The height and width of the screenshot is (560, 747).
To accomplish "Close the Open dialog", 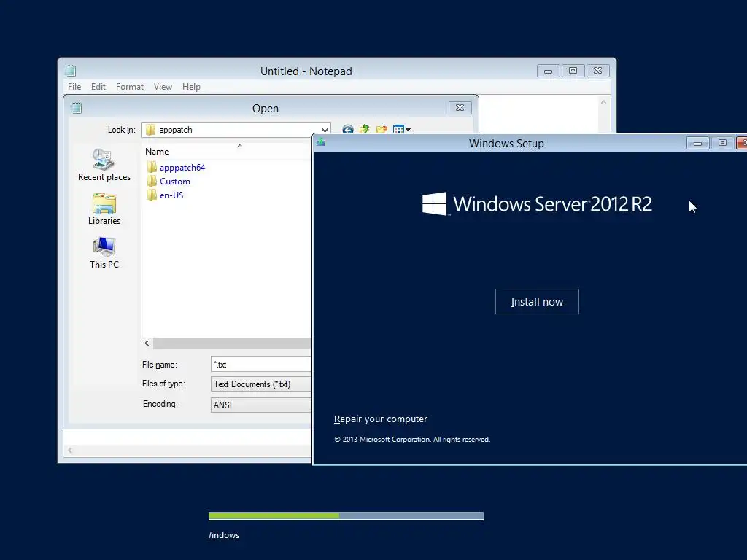I will click(460, 108).
